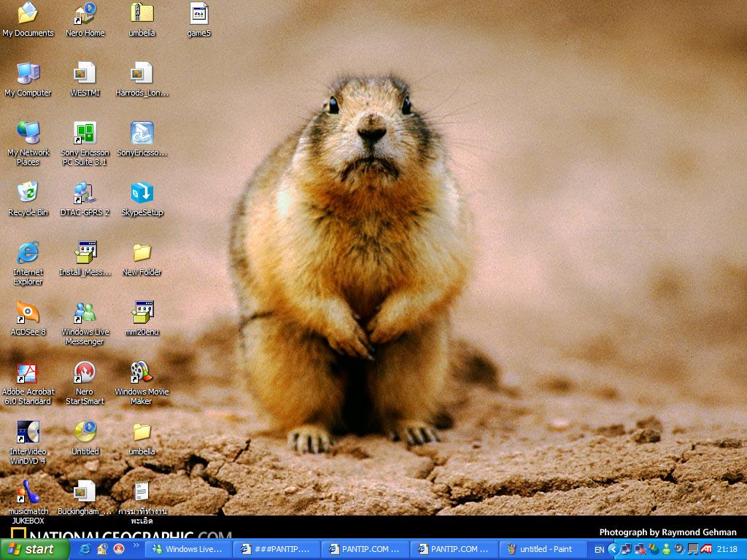Select the InterVideo WinDVD 4 shortcut
This screenshot has height=560, width=747.
pos(28,443)
